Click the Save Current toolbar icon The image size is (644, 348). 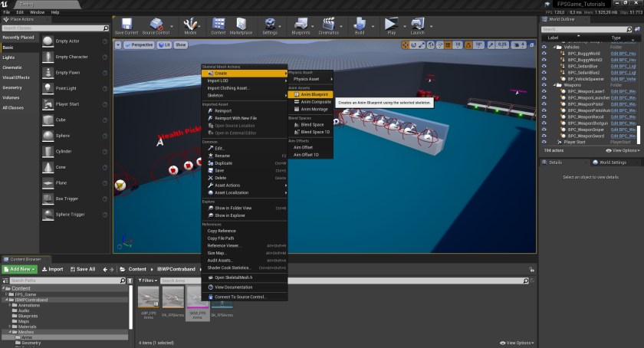click(x=127, y=25)
